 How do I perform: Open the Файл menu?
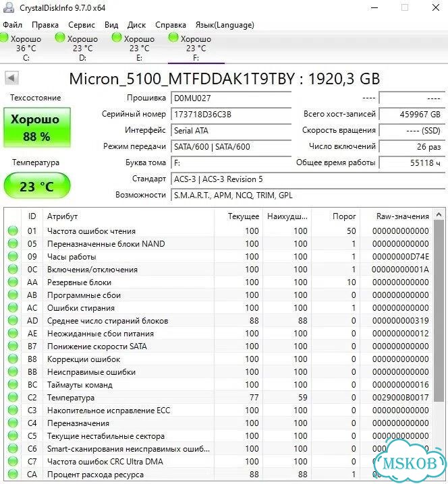tap(12, 25)
